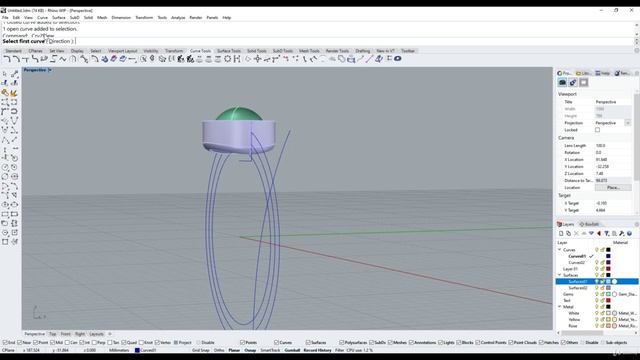
Task: Open the Analyze menu
Action: (178, 18)
